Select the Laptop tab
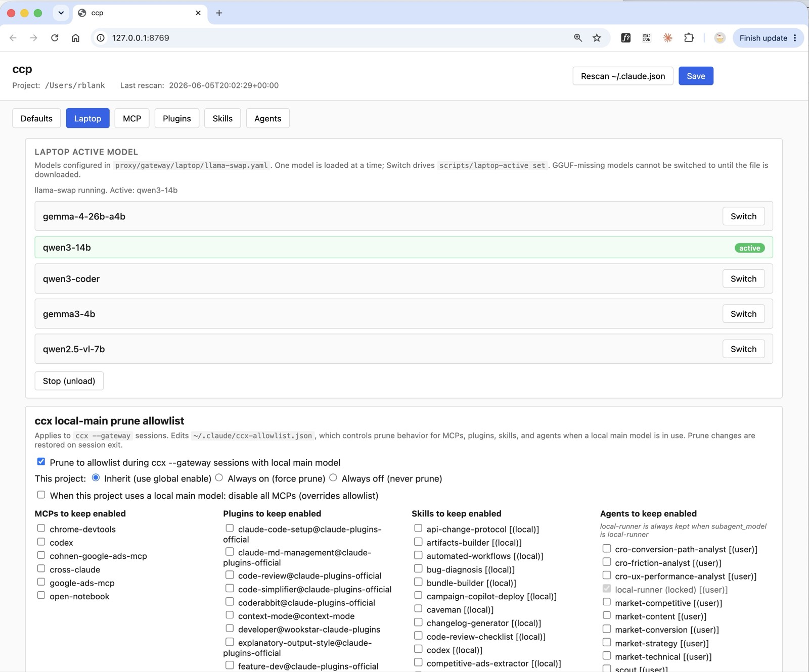 87,118
